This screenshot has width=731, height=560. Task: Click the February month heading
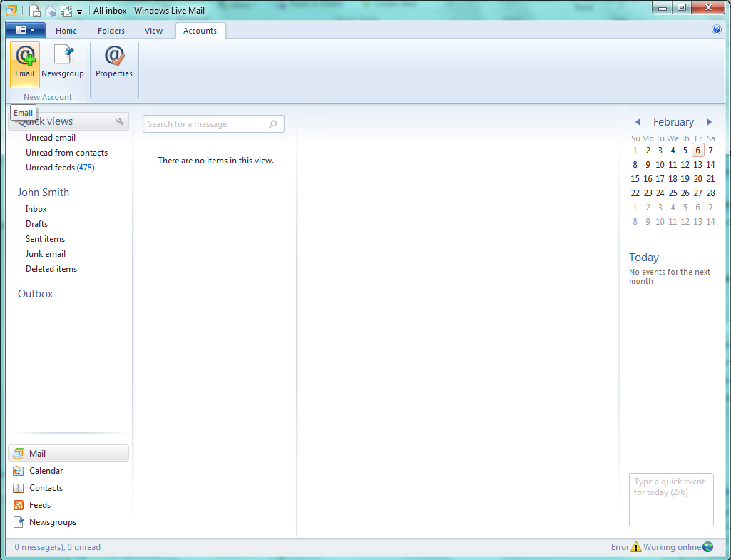click(673, 122)
